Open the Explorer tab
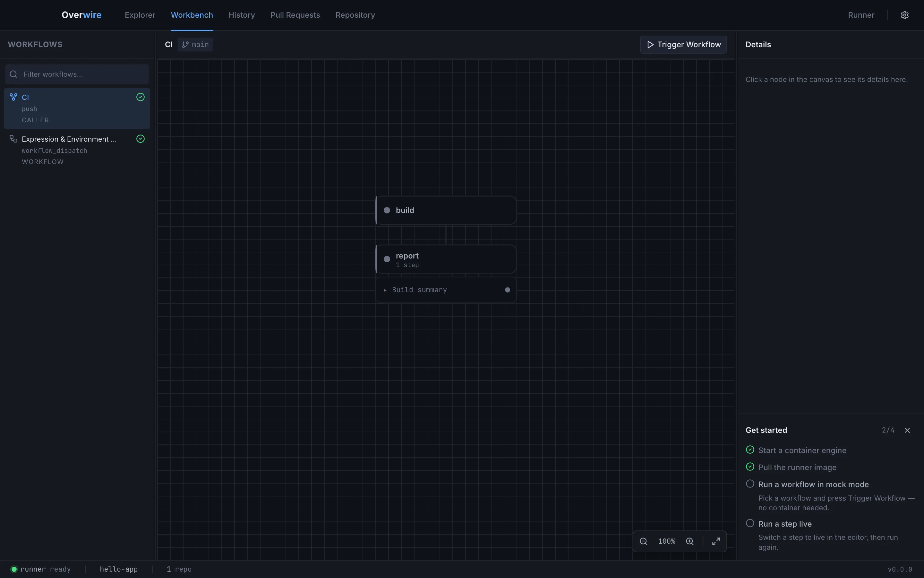Screen dimensions: 924x578 tap(140, 15)
